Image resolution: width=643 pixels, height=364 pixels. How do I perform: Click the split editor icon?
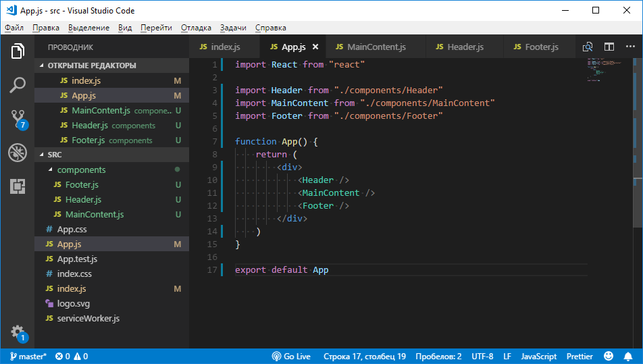click(609, 47)
